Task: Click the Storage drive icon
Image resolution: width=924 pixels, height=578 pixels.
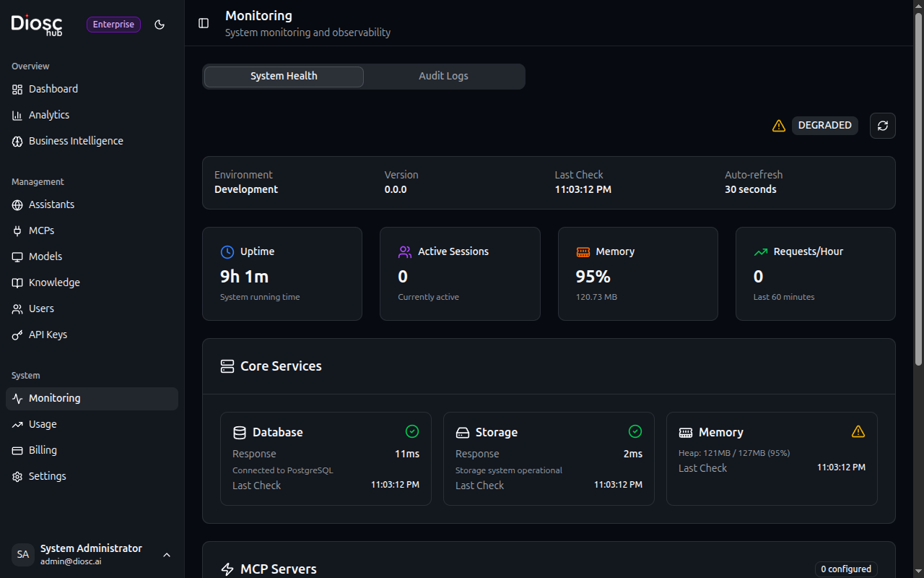Action: pos(463,433)
